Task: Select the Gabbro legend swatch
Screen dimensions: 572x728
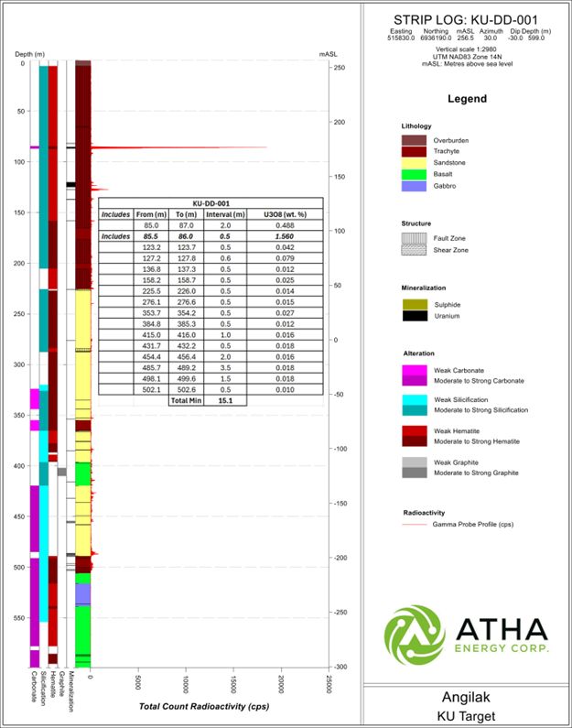Action: pos(414,186)
